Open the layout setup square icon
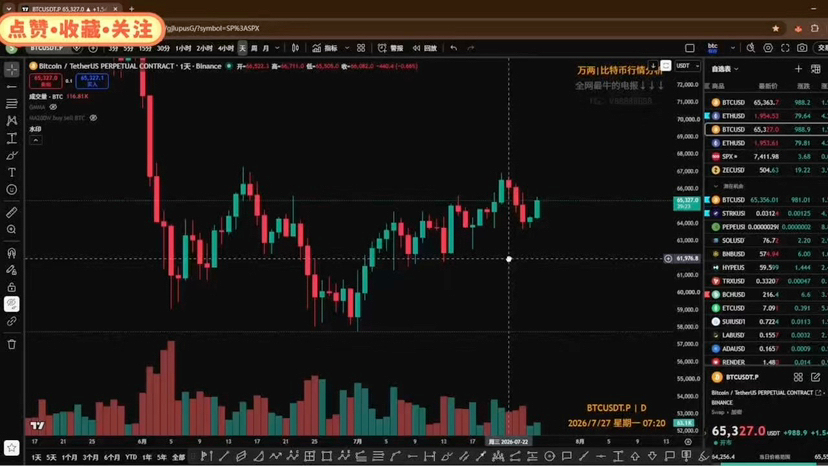 pyautogui.click(x=690, y=48)
